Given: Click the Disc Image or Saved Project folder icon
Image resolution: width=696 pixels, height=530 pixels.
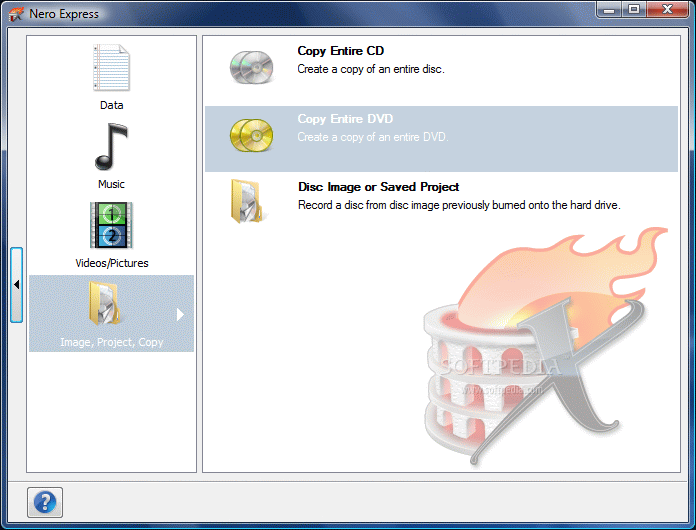Looking at the screenshot, I should 247,201.
